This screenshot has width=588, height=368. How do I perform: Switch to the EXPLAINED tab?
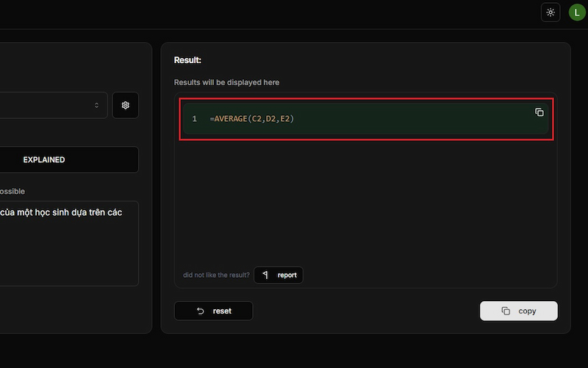tap(44, 159)
